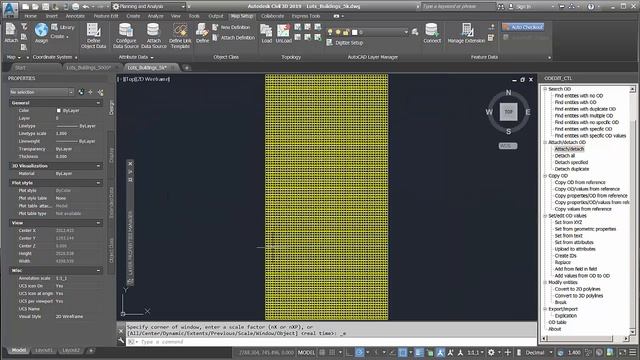Click the layer color white swatch
Screen dimensions: 640x360
click(355, 32)
